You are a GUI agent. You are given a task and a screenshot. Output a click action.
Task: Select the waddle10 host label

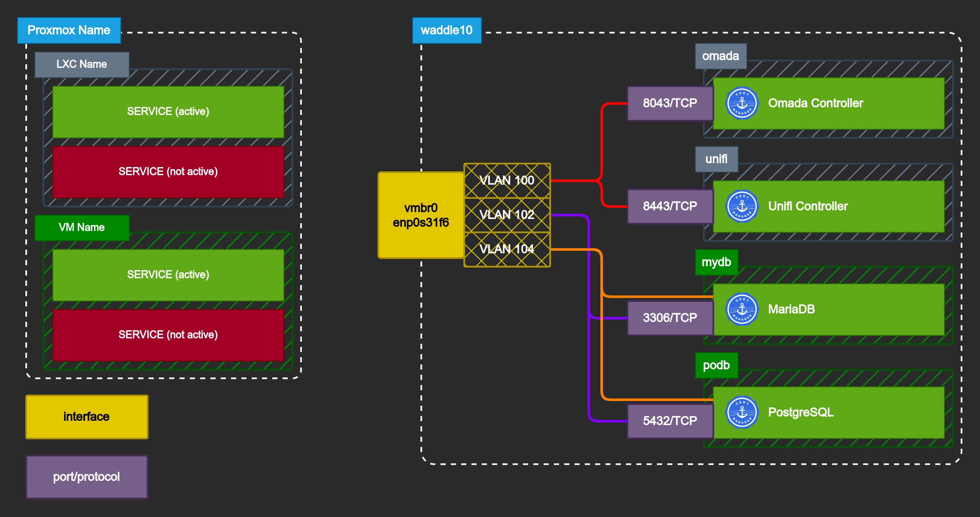[447, 30]
